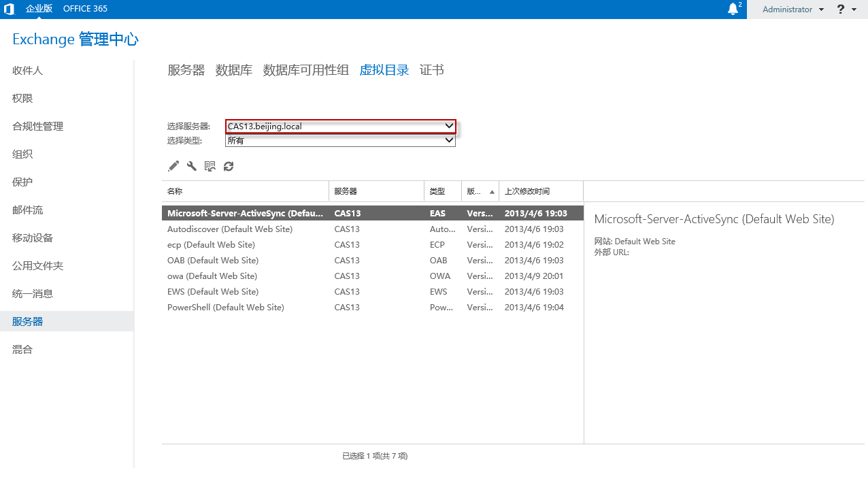Sort by the 版本 column header
Viewport: 868px width, 477px height.
click(480, 192)
